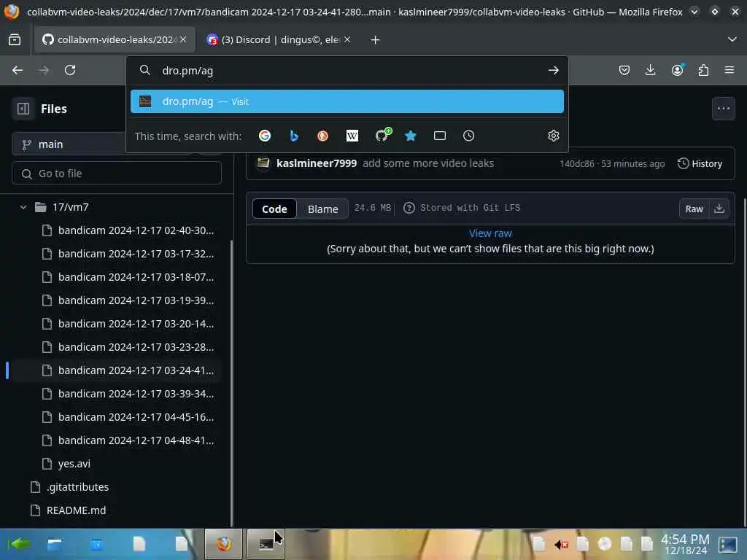Image resolution: width=747 pixels, height=560 pixels.
Task: Search this time with Wikipedia
Action: coord(352,136)
